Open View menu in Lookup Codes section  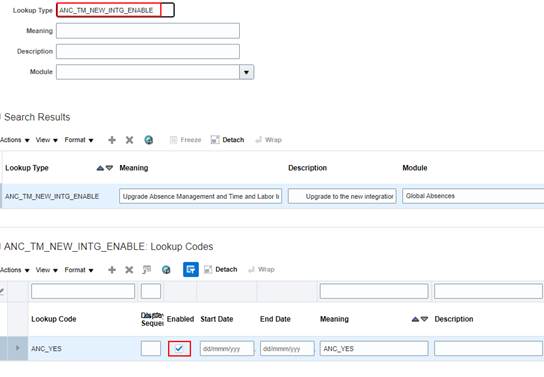pos(46,270)
